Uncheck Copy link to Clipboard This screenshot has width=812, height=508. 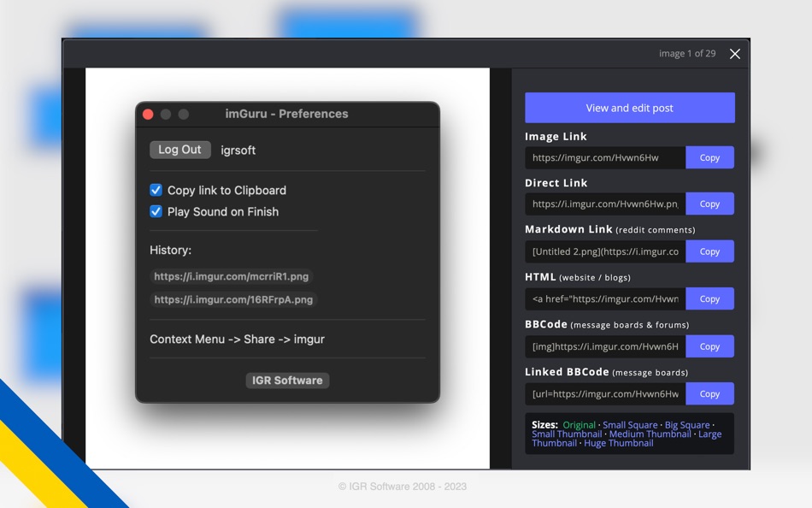[x=156, y=190]
